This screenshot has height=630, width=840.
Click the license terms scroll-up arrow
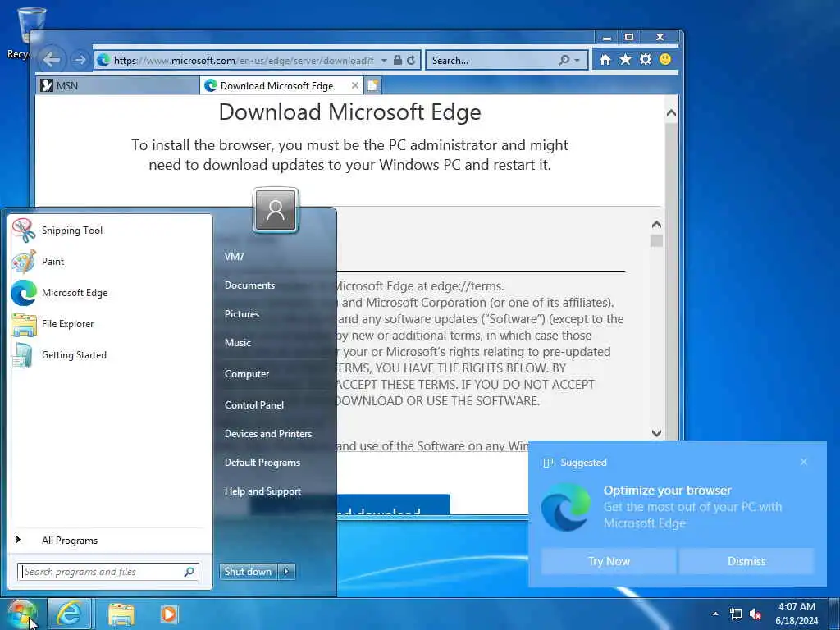[x=656, y=225]
